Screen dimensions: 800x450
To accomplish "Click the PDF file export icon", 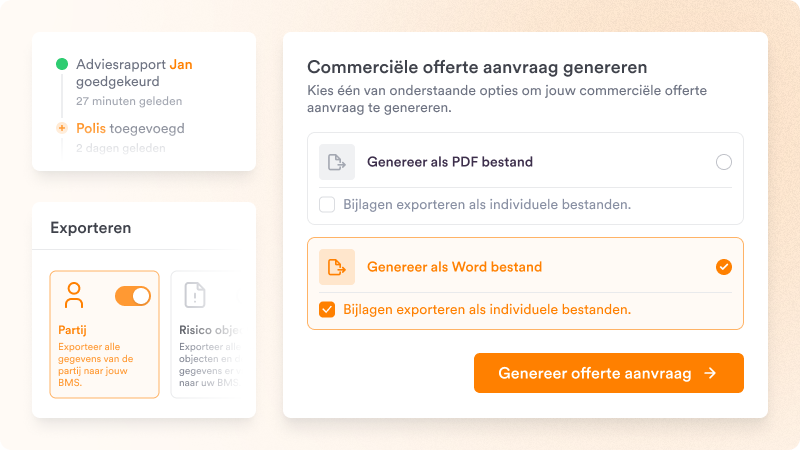I will (x=337, y=162).
